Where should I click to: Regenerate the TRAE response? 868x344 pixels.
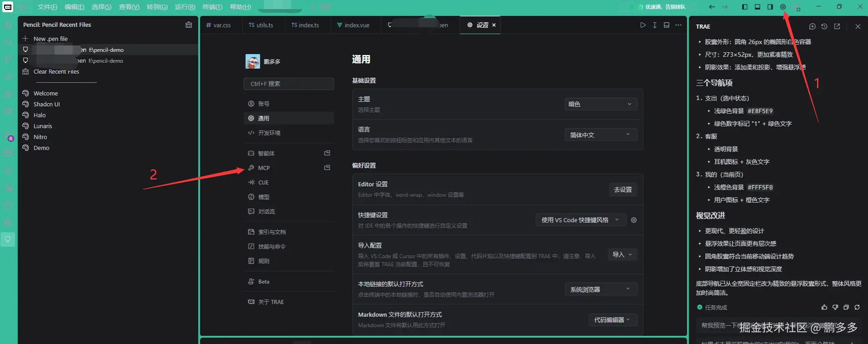857,307
